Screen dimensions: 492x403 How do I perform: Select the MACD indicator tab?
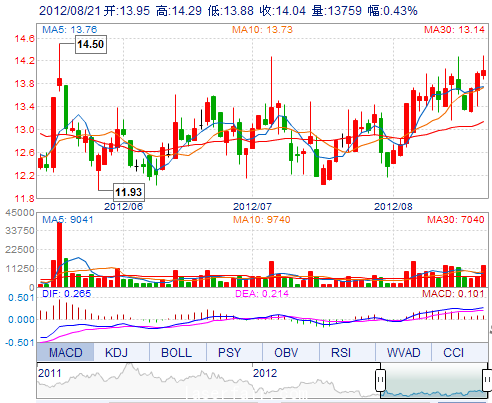[65, 352]
